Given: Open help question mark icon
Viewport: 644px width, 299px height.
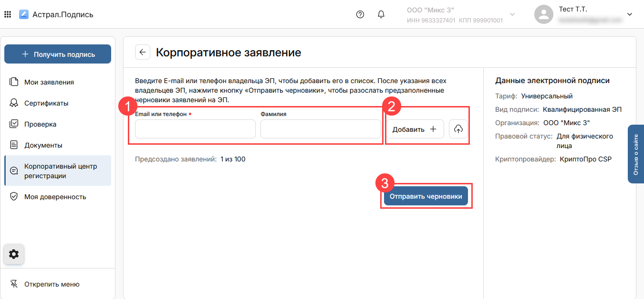Looking at the screenshot, I should (x=360, y=14).
